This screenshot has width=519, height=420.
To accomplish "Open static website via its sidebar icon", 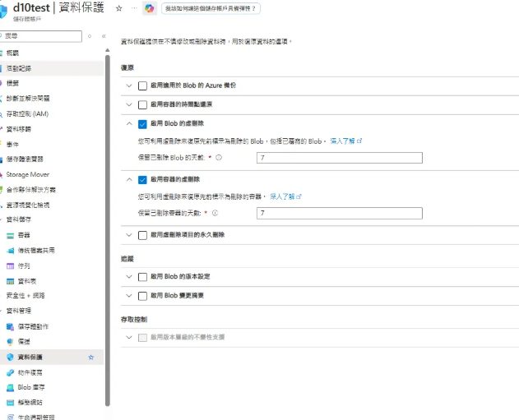I will point(10,403).
